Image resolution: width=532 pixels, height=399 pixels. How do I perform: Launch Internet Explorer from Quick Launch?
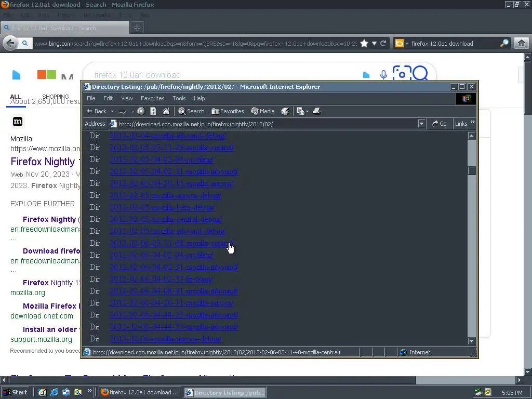(x=54, y=392)
